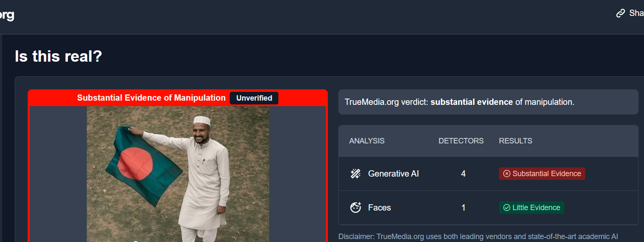Click the RESULTS column header
Screen dimensions: 644x242
coord(516,141)
